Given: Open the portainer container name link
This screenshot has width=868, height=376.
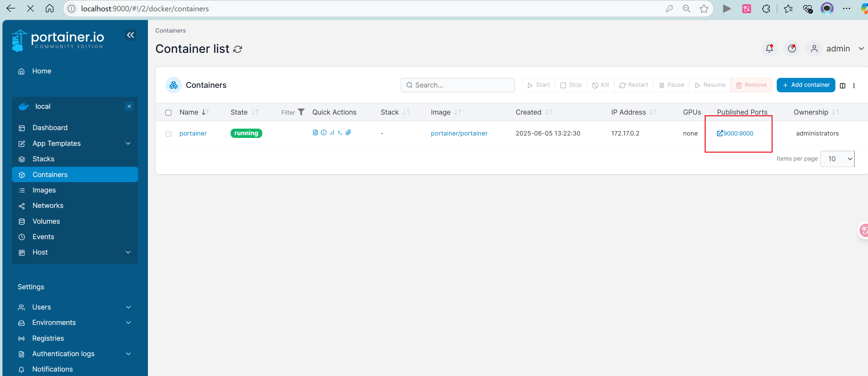Looking at the screenshot, I should 193,133.
